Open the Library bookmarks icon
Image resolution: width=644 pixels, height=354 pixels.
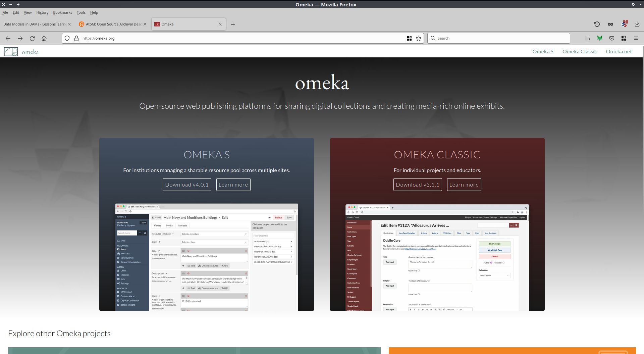(588, 38)
